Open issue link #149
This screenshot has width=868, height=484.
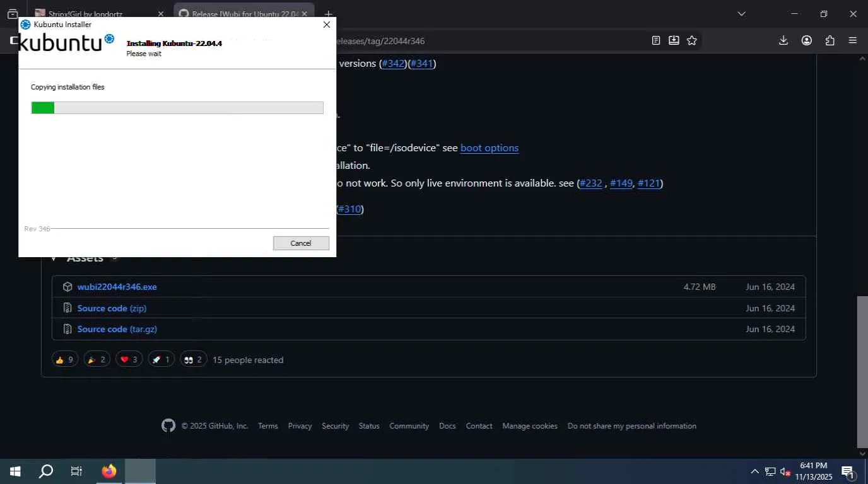pyautogui.click(x=621, y=183)
